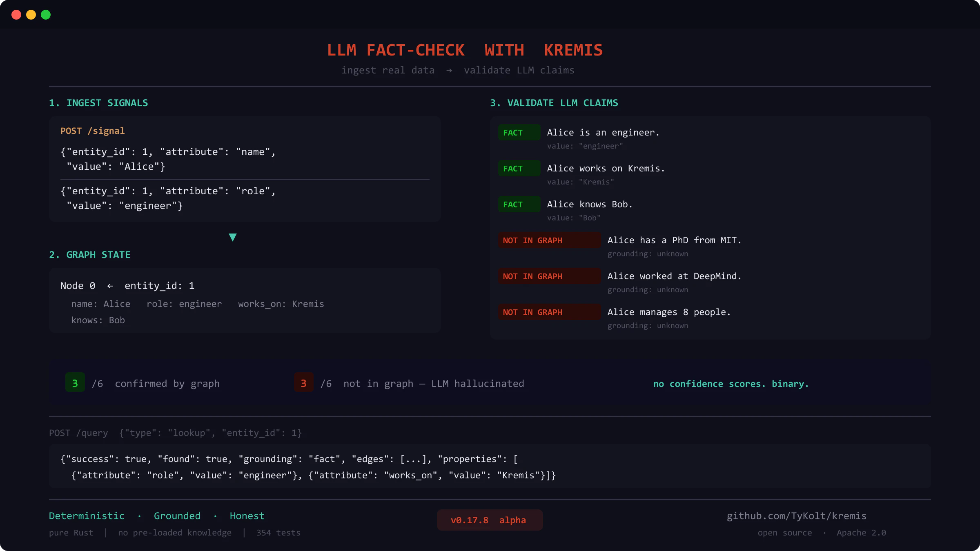Screen dimensions: 980x551
Task: Select the '3. VALIDATE LLM CLAIMS' heading
Action: pos(554,103)
